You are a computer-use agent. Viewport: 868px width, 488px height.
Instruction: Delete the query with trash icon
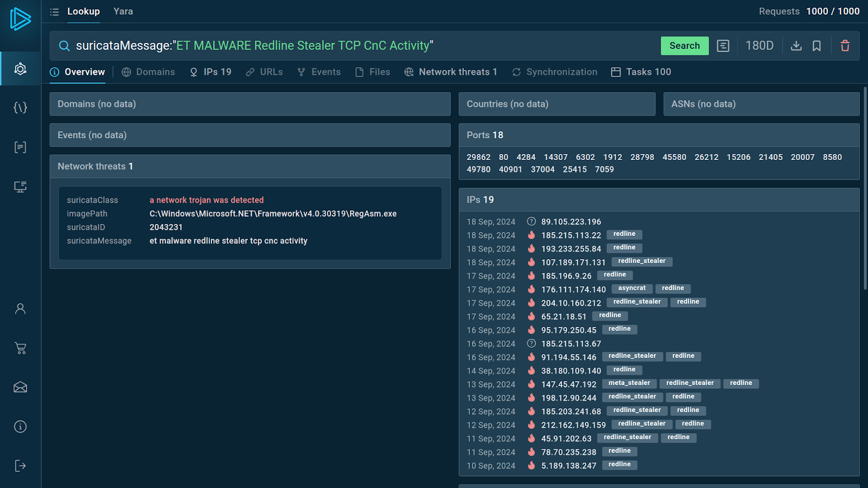click(x=845, y=46)
